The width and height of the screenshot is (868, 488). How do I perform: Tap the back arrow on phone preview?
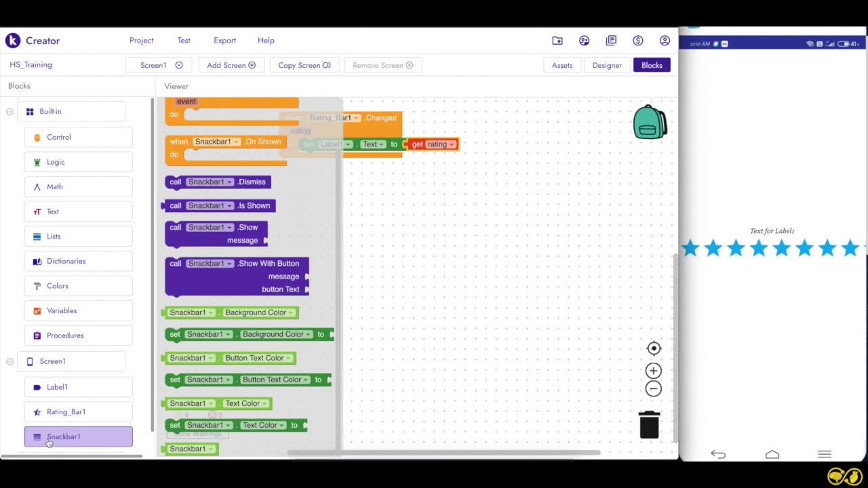click(718, 454)
